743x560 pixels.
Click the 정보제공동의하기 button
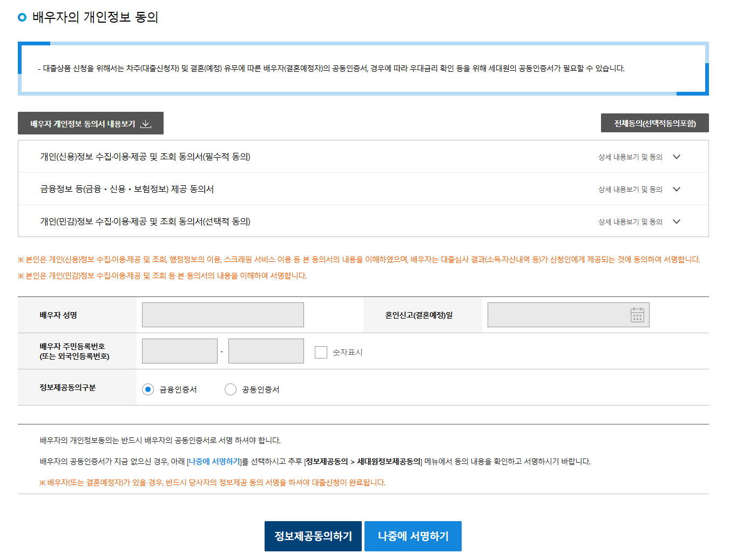(313, 536)
